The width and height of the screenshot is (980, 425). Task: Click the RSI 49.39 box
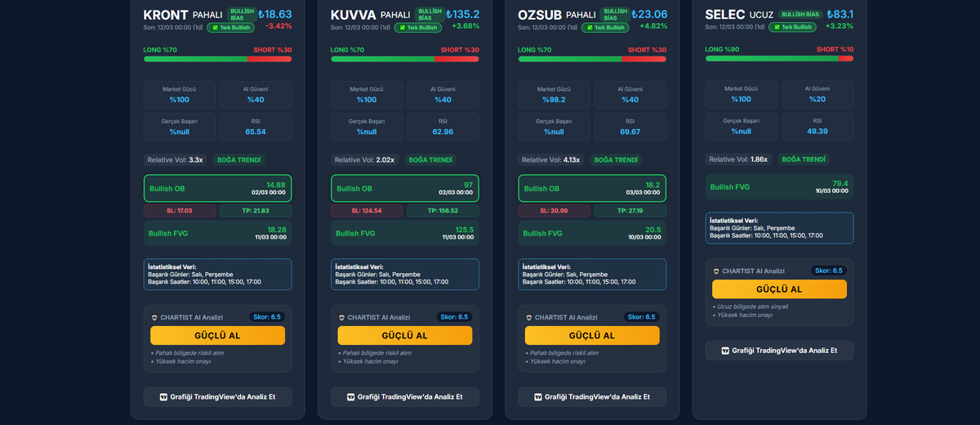[817, 127]
